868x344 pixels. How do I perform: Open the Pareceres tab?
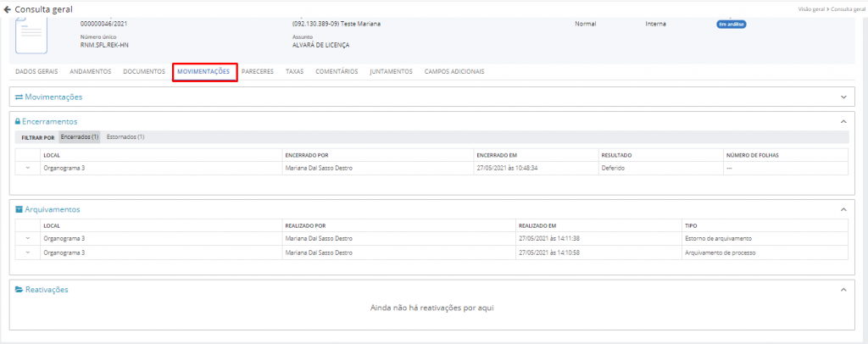tap(257, 72)
